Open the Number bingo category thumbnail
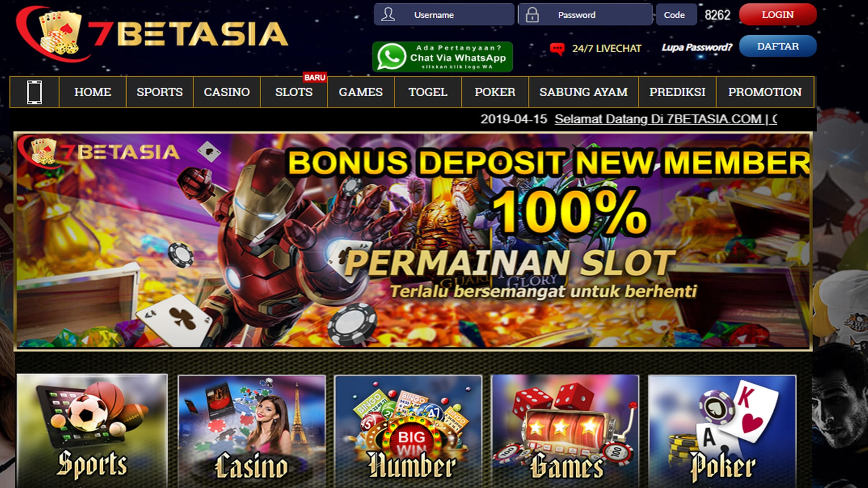 408,432
